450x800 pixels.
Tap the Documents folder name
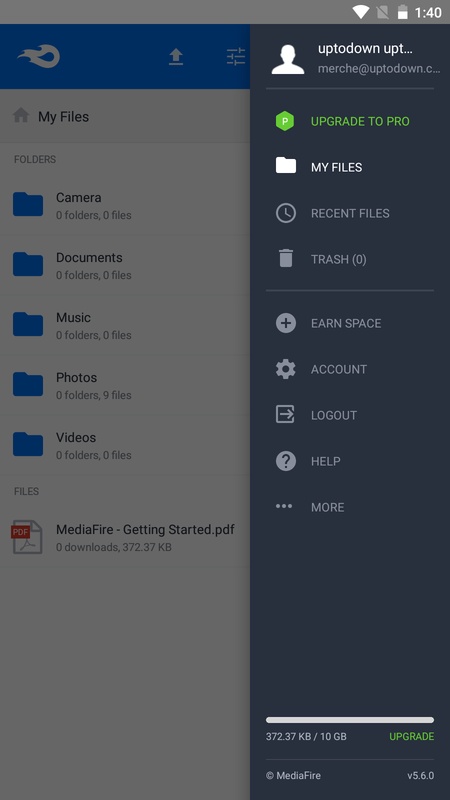(89, 258)
